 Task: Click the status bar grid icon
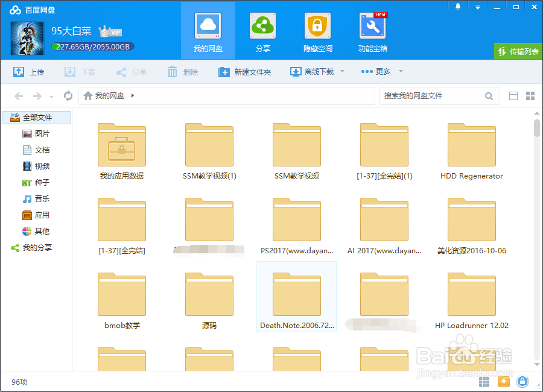coord(484,382)
